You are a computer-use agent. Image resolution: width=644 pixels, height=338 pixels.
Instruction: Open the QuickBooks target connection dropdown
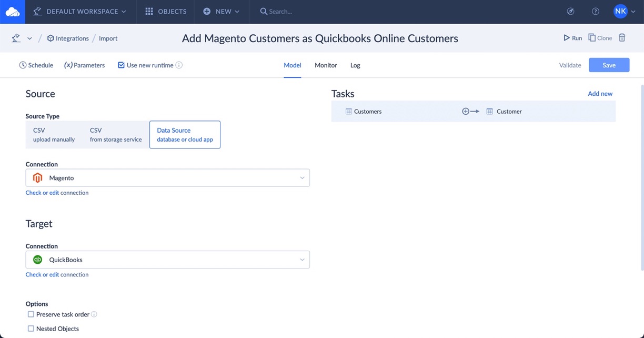pyautogui.click(x=168, y=260)
